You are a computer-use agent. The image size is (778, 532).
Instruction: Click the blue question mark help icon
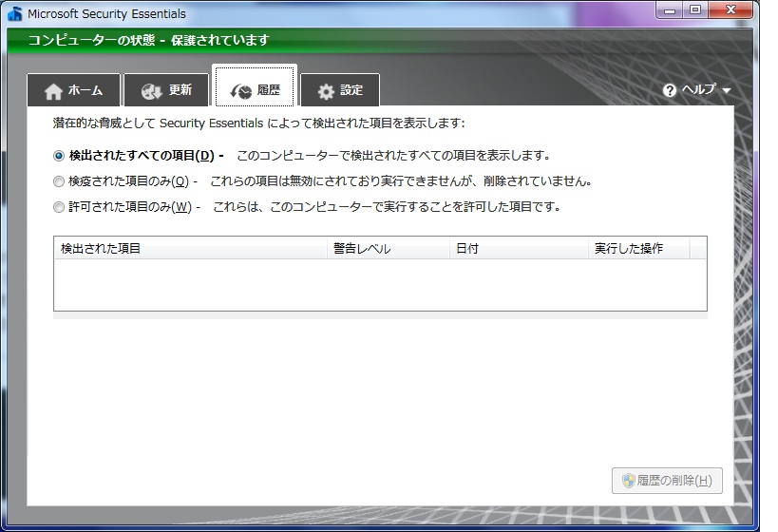coord(670,90)
